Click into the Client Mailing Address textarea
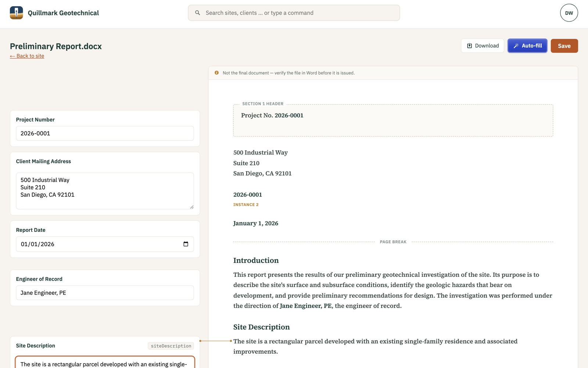The image size is (588, 368). 105,191
